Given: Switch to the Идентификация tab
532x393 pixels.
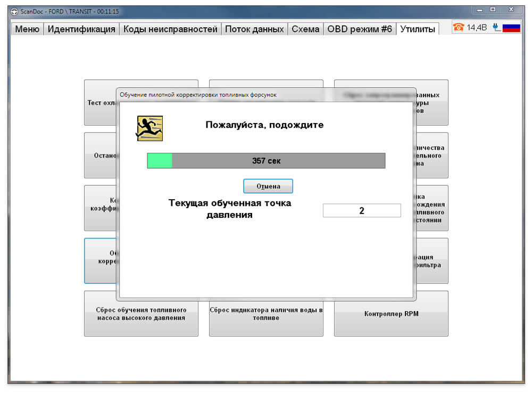Looking at the screenshot, I should 81,29.
